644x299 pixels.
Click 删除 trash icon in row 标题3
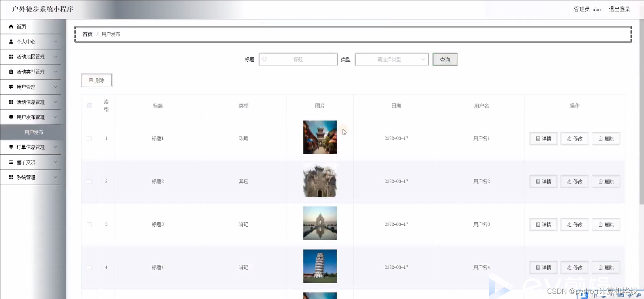click(x=600, y=225)
